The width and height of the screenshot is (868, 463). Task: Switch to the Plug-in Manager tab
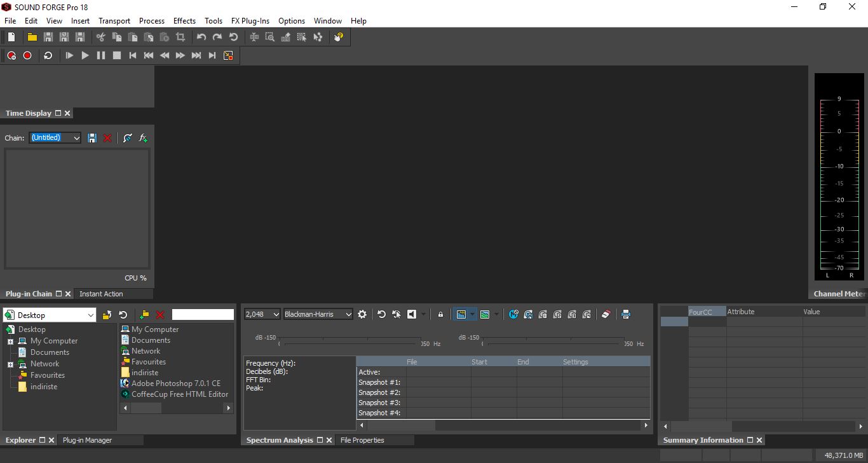[87, 440]
